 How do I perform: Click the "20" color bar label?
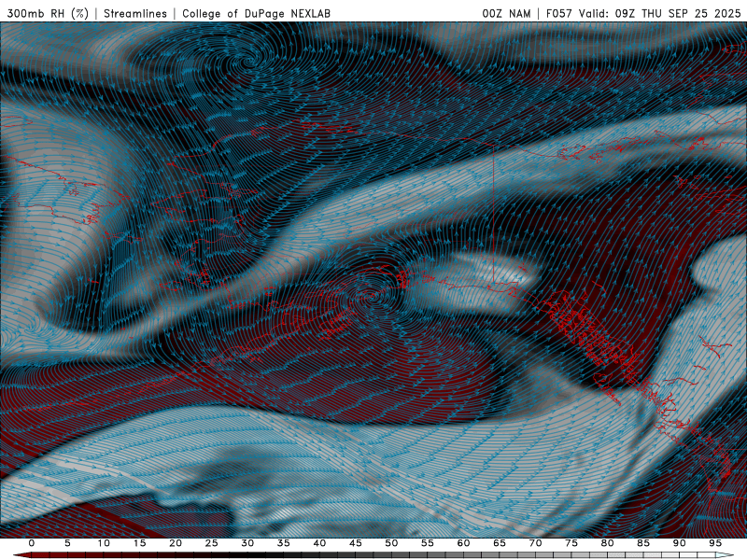pos(176,543)
